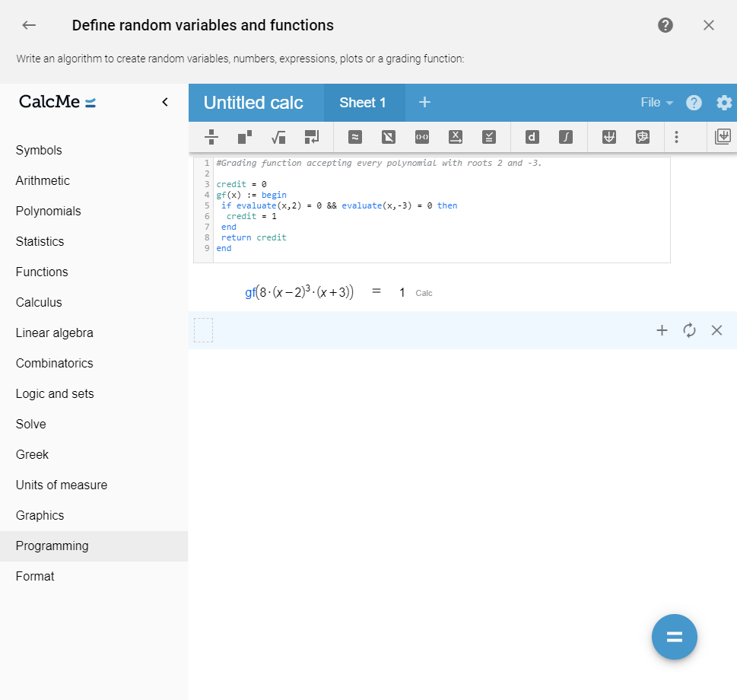
Task: Click the 'if evaluate' code line
Action: [339, 205]
